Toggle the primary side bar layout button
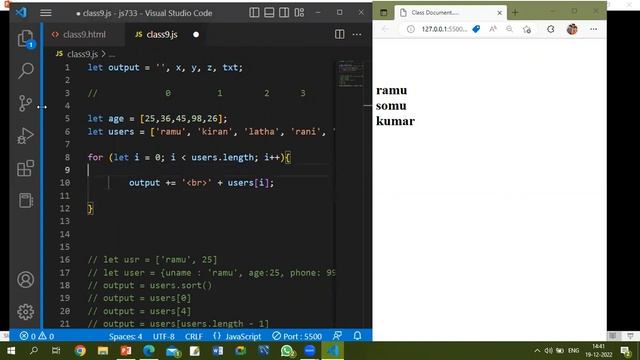The height and width of the screenshot is (360, 640). [x=254, y=13]
